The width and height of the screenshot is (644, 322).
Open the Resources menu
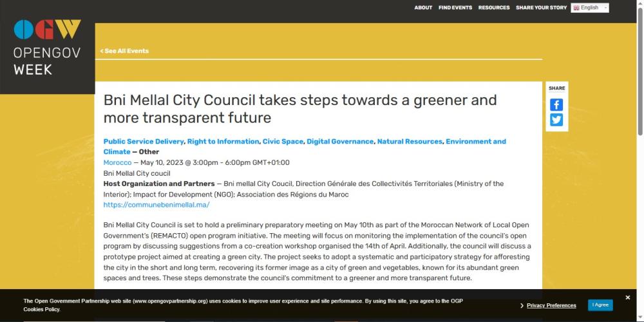click(x=494, y=7)
